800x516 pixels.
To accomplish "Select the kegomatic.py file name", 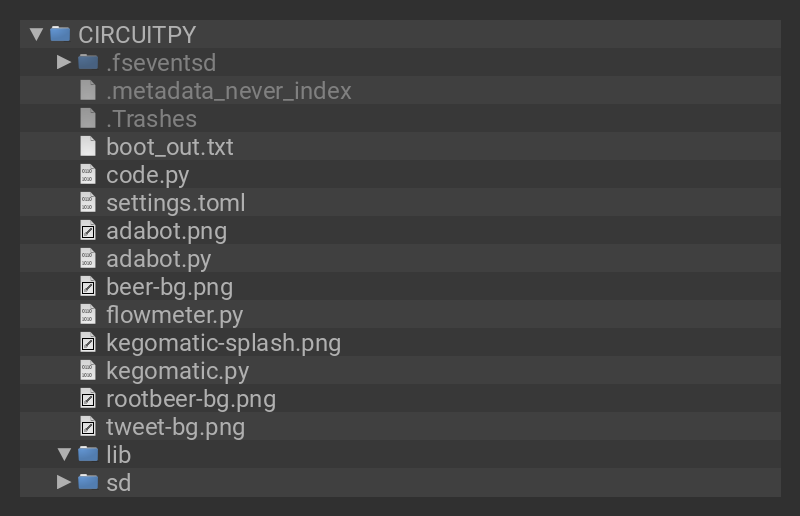I will click(177, 371).
